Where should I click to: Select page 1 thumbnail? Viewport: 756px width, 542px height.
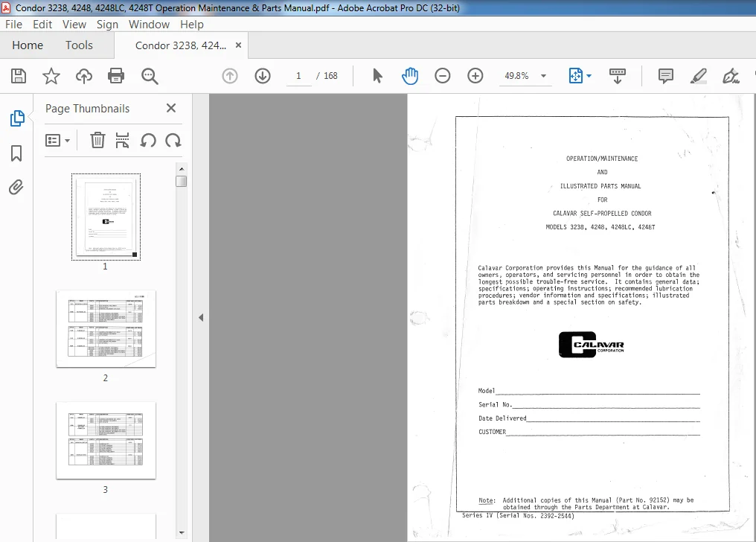tap(106, 217)
